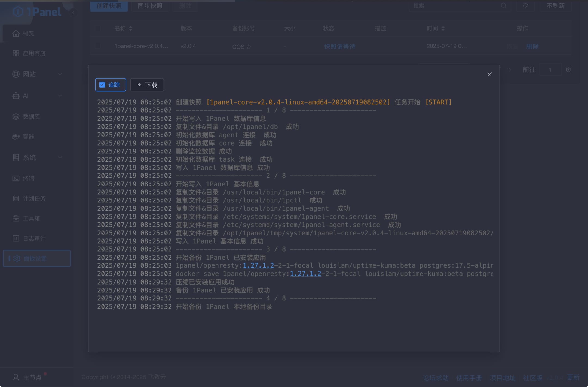
Task: Click the 计划任务 calendar icon
Action: click(x=16, y=198)
